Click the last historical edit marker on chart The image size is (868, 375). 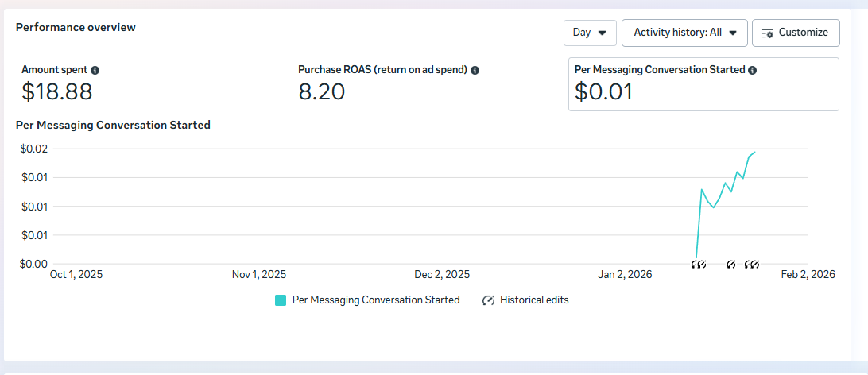click(755, 264)
